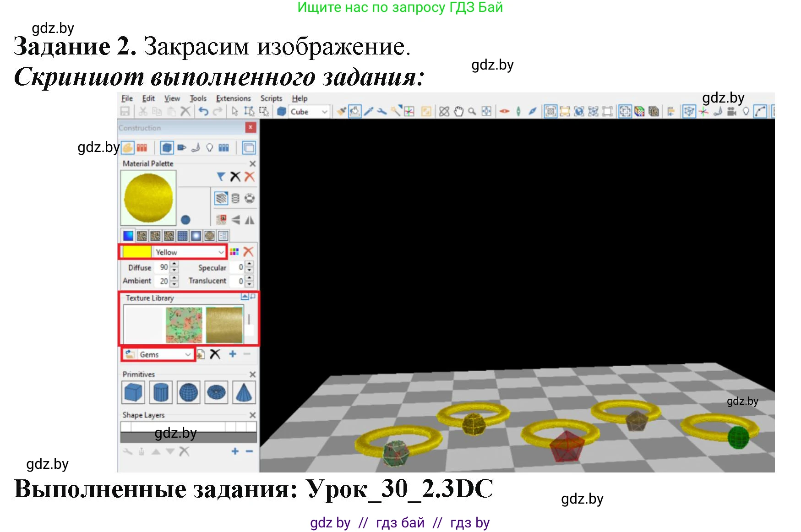Viewport: 801px width, 532px height.
Task: Open the Scripts menu
Action: pyautogui.click(x=271, y=98)
